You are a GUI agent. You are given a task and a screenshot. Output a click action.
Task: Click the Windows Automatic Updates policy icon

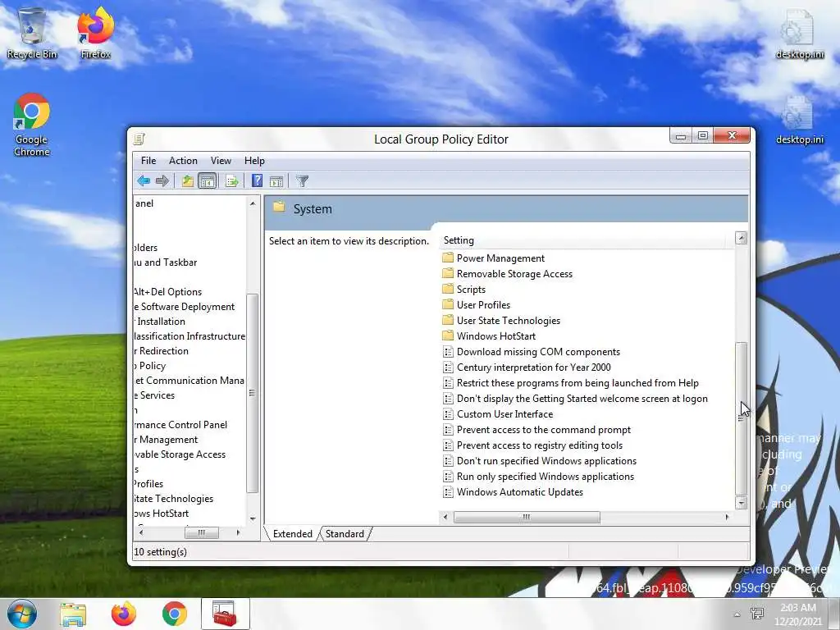448,492
